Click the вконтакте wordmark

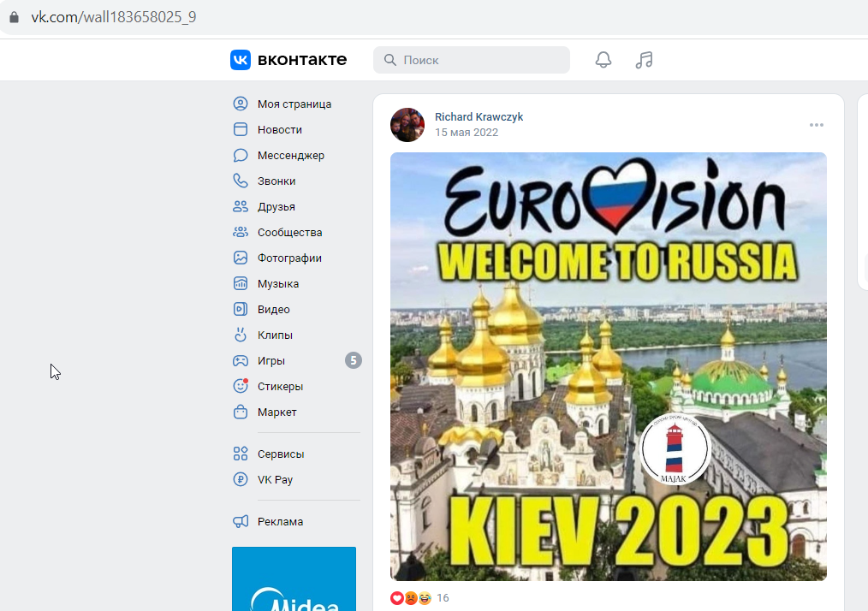click(302, 60)
